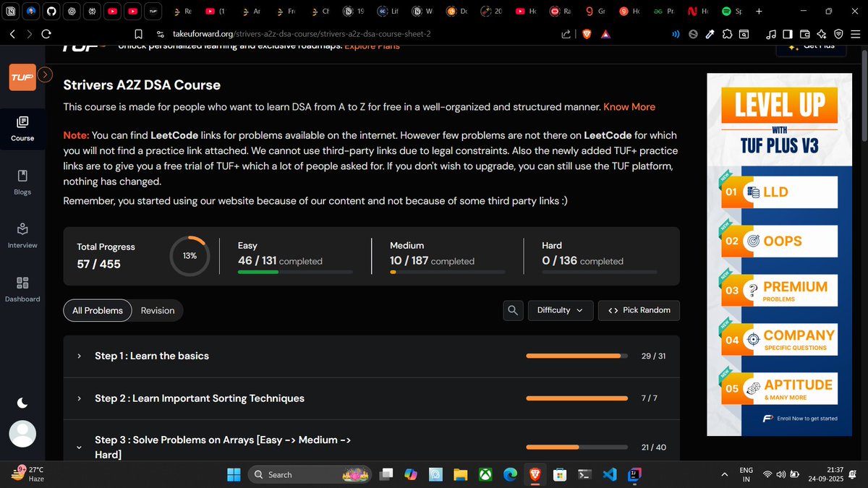Open the Dashboard section in sidebar

coord(22,289)
